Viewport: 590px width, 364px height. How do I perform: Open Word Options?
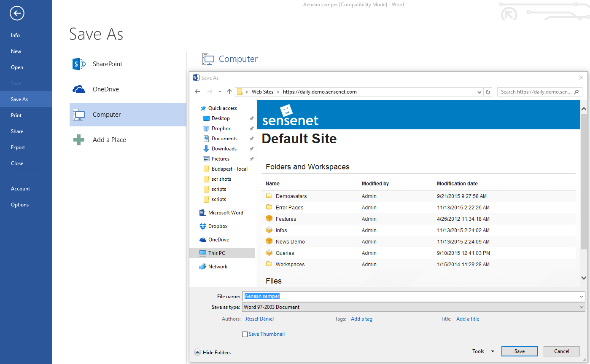point(26,205)
